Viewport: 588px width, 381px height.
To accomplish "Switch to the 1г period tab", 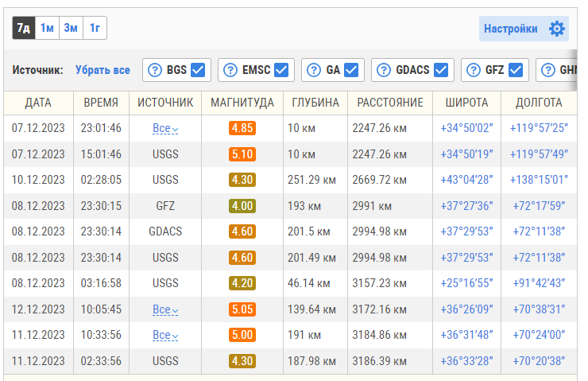I will tap(95, 28).
